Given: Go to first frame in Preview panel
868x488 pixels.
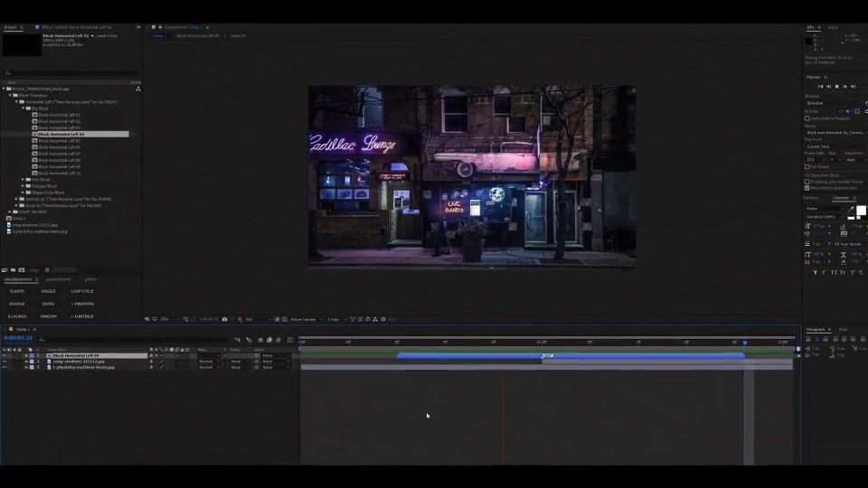Looking at the screenshot, I should (820, 87).
